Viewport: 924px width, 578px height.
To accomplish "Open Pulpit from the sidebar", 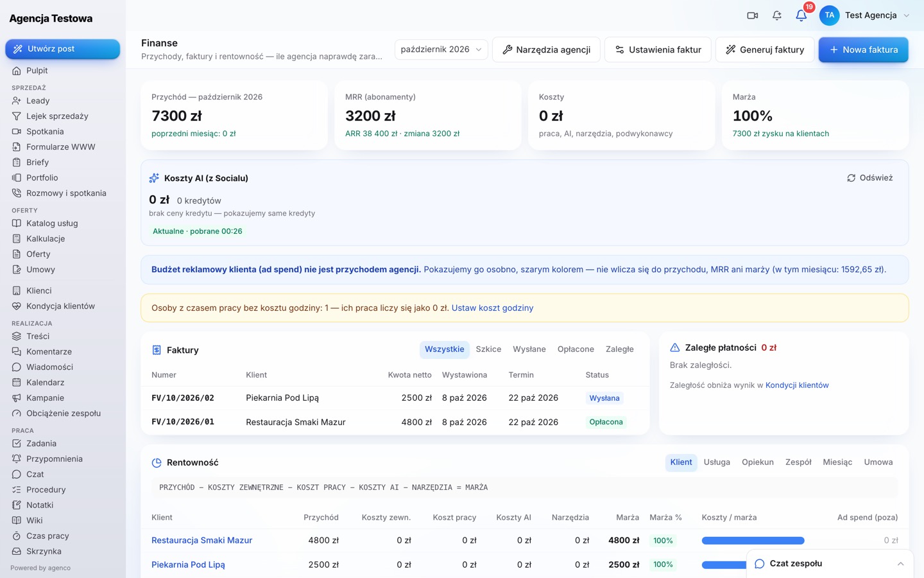I will [x=63, y=71].
